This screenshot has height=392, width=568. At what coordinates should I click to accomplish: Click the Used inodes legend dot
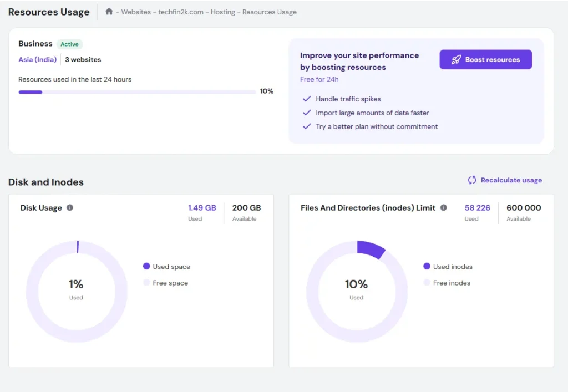coord(427,266)
